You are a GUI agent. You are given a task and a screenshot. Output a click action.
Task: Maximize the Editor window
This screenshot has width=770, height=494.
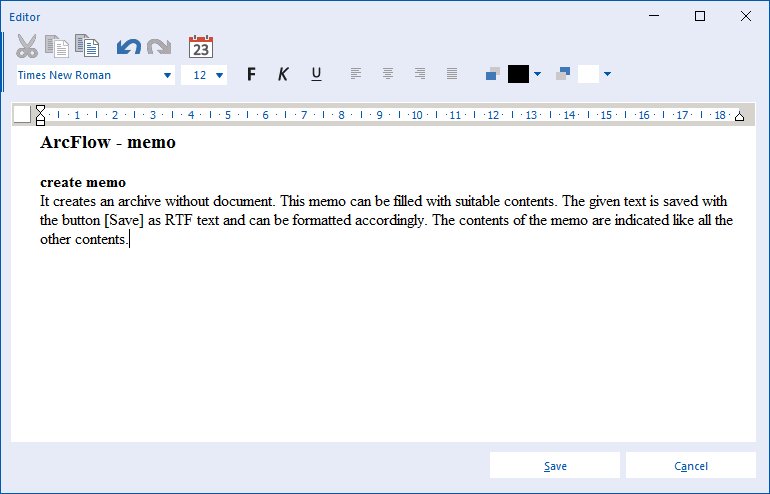(x=700, y=16)
